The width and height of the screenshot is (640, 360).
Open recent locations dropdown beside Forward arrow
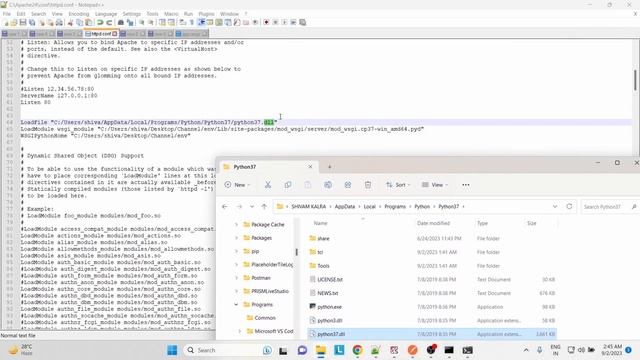point(252,207)
